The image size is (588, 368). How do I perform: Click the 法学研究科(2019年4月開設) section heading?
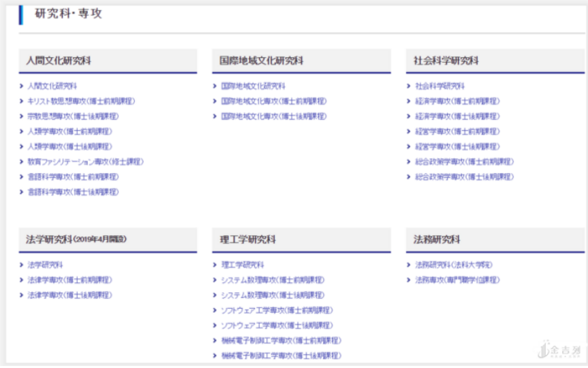77,240
